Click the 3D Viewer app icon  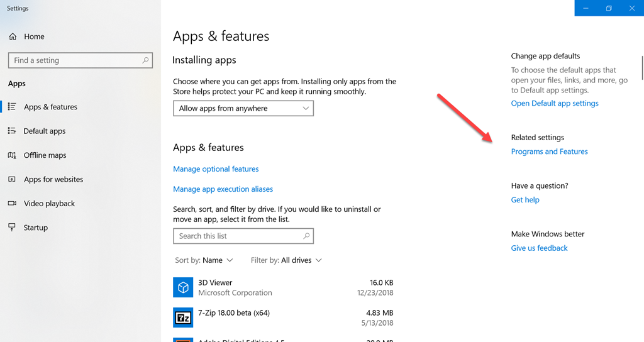point(183,287)
